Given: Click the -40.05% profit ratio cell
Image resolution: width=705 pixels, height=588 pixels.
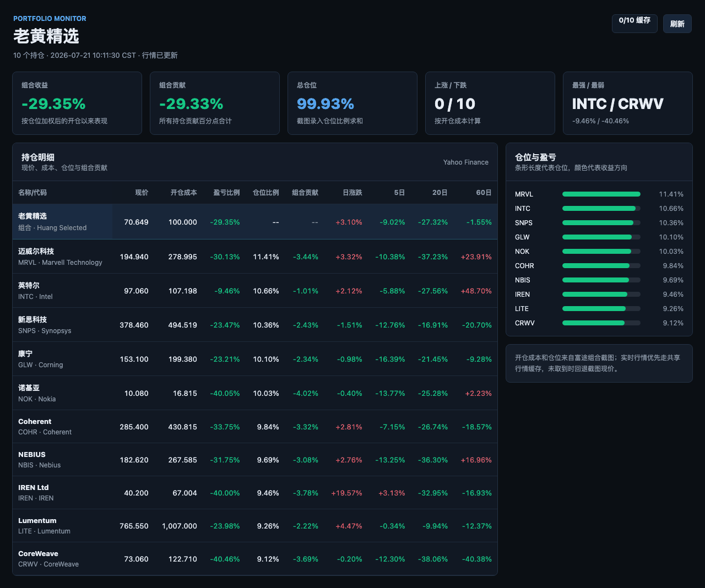Looking at the screenshot, I should point(225,394).
